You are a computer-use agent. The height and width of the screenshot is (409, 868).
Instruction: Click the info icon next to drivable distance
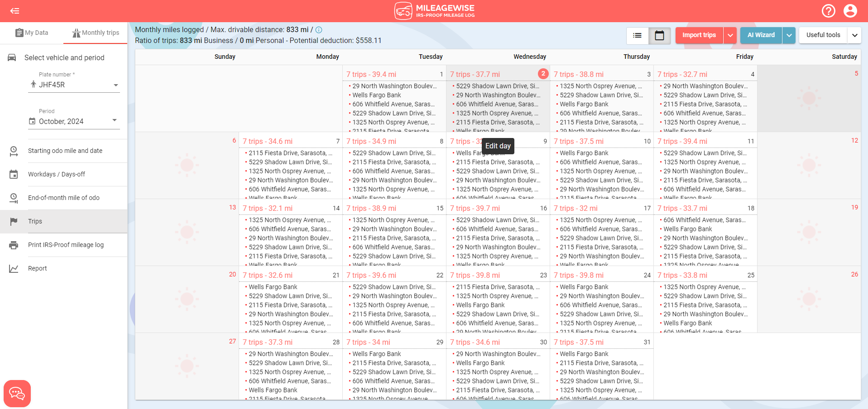click(319, 30)
